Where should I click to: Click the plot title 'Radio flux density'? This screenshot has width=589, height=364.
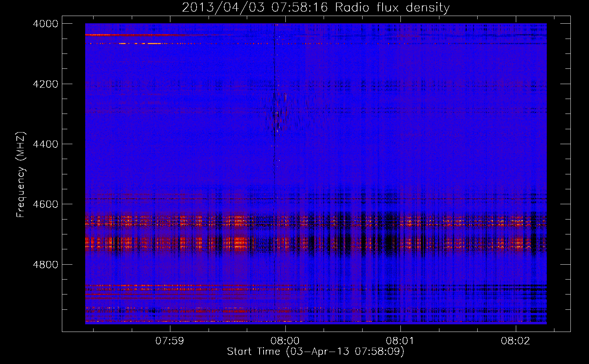(x=392, y=8)
